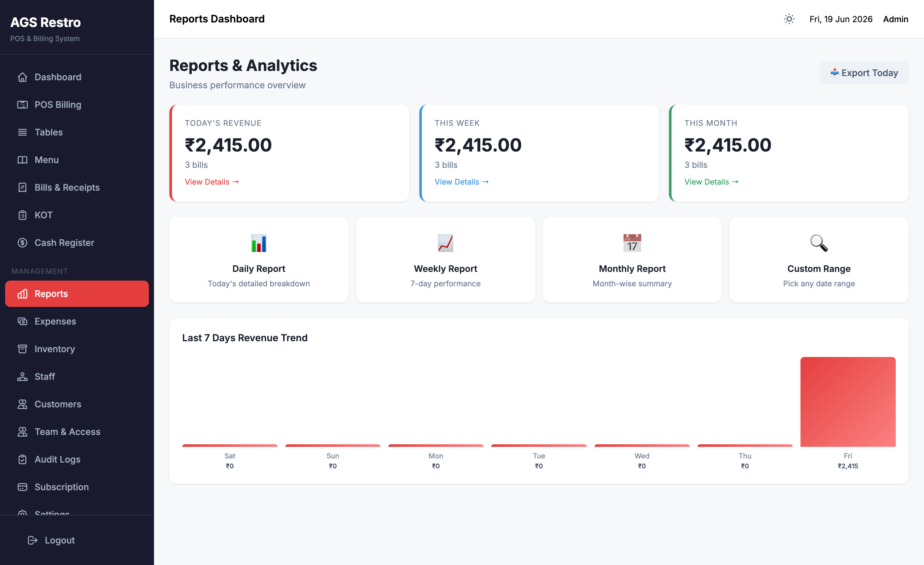This screenshot has width=924, height=565.
Task: Click the Menu book icon
Action: [x=22, y=160]
